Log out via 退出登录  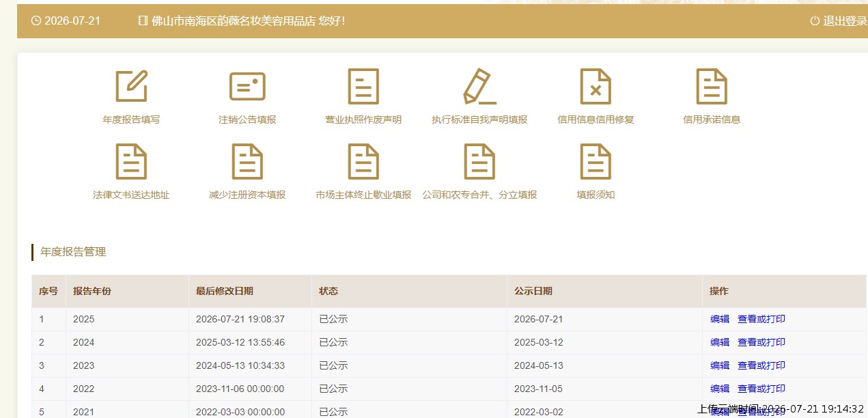(839, 21)
